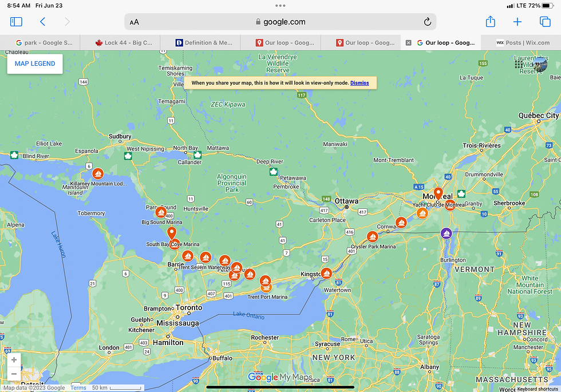Select the Trent Port Marina boat marker
561x392 pixels.
click(266, 287)
